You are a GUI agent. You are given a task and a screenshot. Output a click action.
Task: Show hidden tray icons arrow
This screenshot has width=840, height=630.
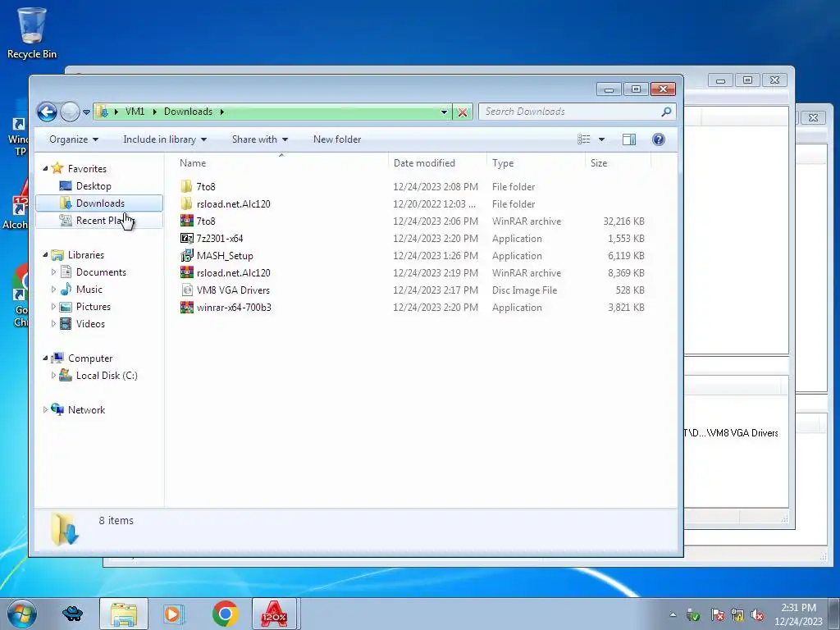coord(673,614)
